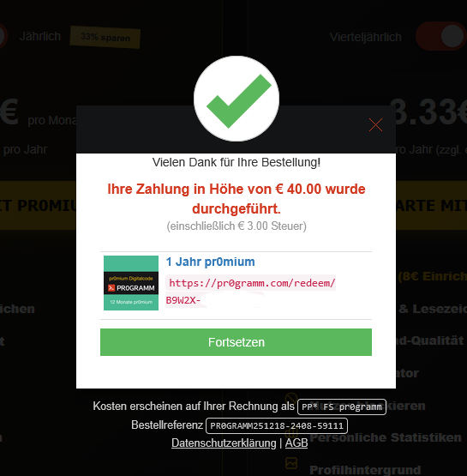Click the dimmed bar chart statistics icon
Image resolution: width=467 pixels, height=476 pixels.
(291, 433)
